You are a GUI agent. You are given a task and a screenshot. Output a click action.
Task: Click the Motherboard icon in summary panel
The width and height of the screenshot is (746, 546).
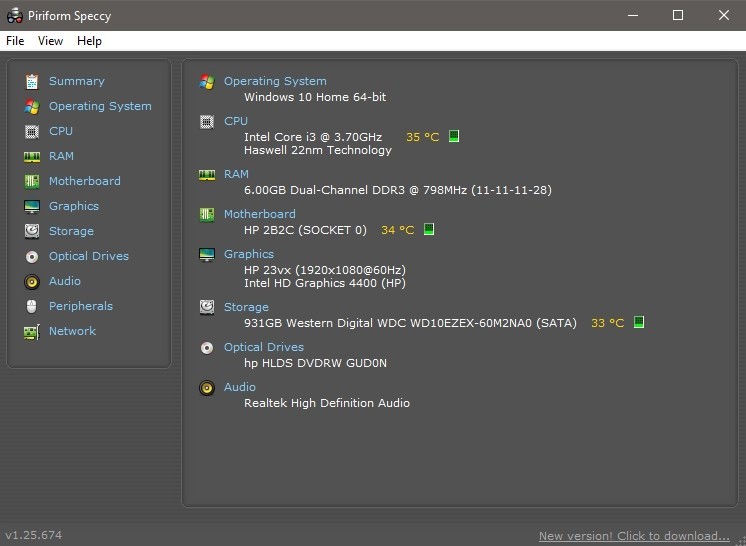[207, 214]
